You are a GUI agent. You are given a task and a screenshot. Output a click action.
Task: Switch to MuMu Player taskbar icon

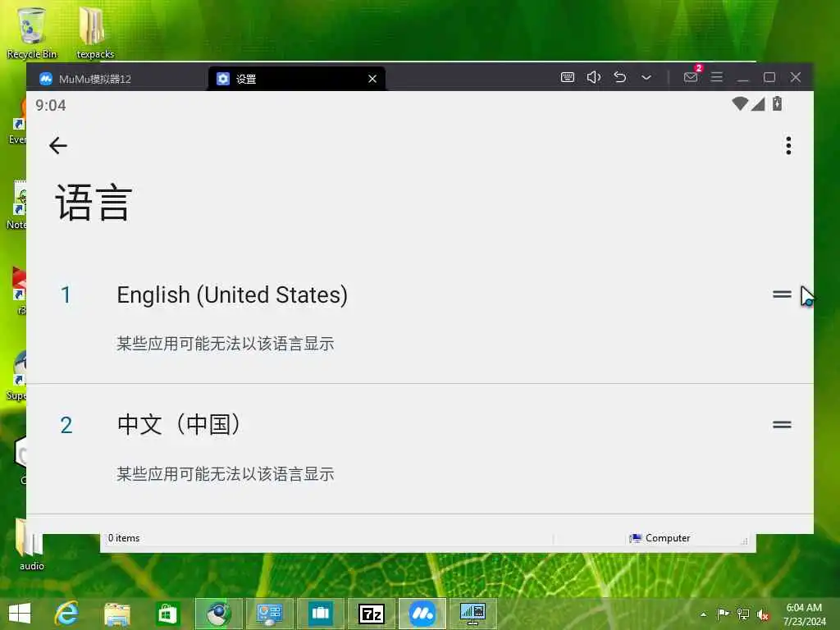pyautogui.click(x=422, y=614)
